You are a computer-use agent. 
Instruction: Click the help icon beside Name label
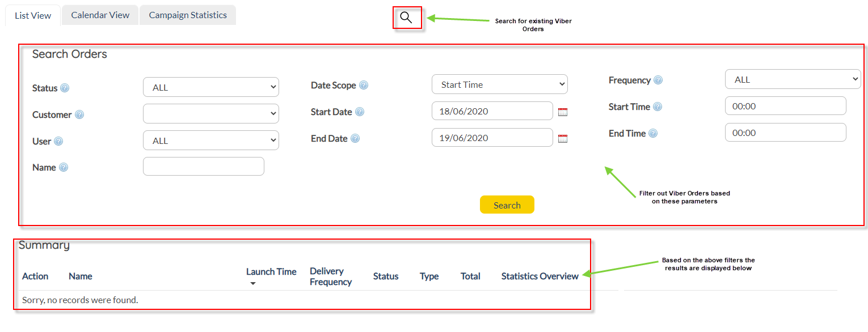click(64, 168)
